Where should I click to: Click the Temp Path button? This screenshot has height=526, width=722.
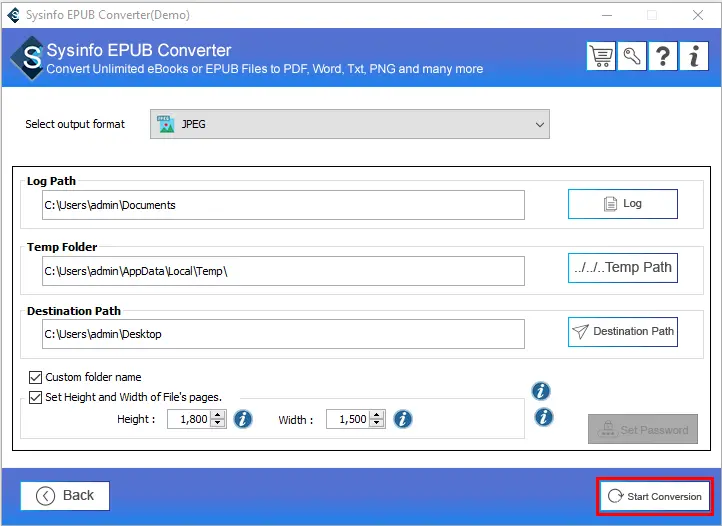[x=622, y=268]
